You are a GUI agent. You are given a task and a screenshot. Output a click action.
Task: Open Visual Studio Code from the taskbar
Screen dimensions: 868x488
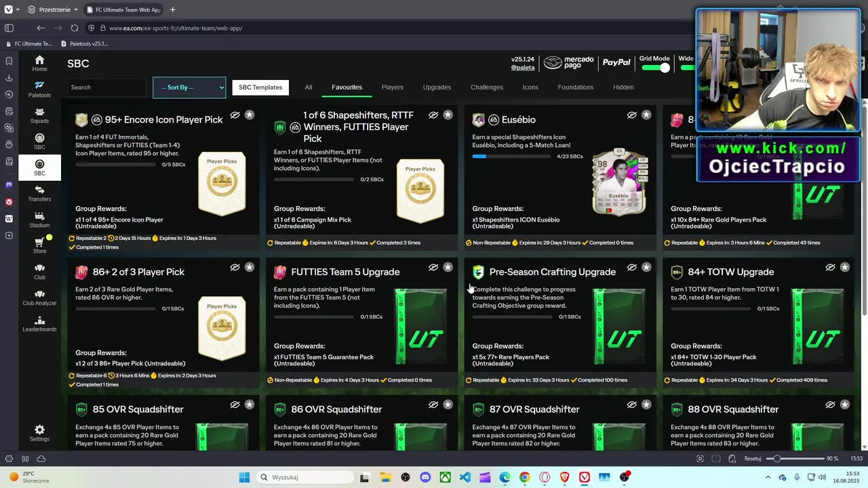coord(465,477)
